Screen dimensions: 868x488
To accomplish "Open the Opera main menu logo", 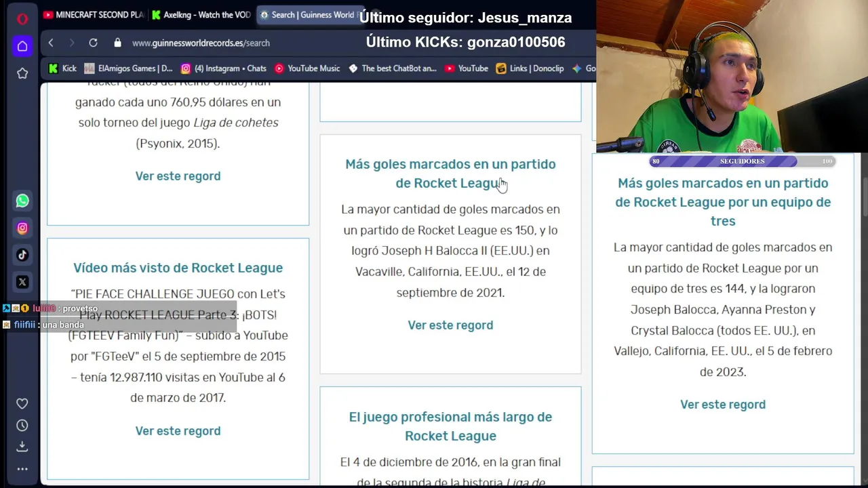I will pyautogui.click(x=22, y=18).
